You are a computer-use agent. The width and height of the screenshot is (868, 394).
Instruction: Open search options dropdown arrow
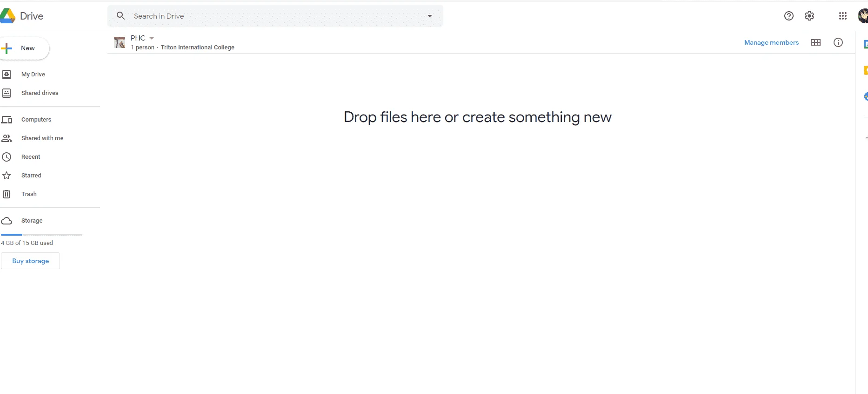[430, 16]
